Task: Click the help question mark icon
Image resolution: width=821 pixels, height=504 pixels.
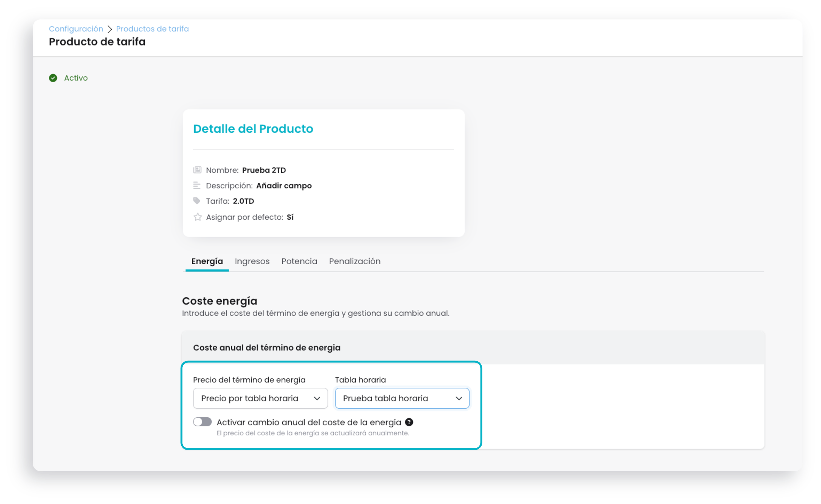Action: pos(409,422)
